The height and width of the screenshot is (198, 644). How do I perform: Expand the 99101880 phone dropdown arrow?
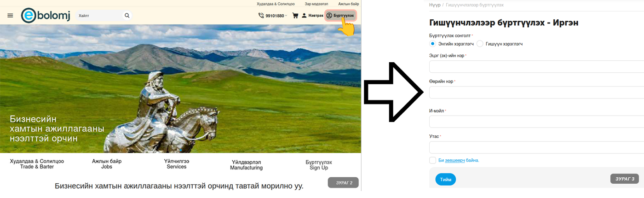tap(286, 16)
